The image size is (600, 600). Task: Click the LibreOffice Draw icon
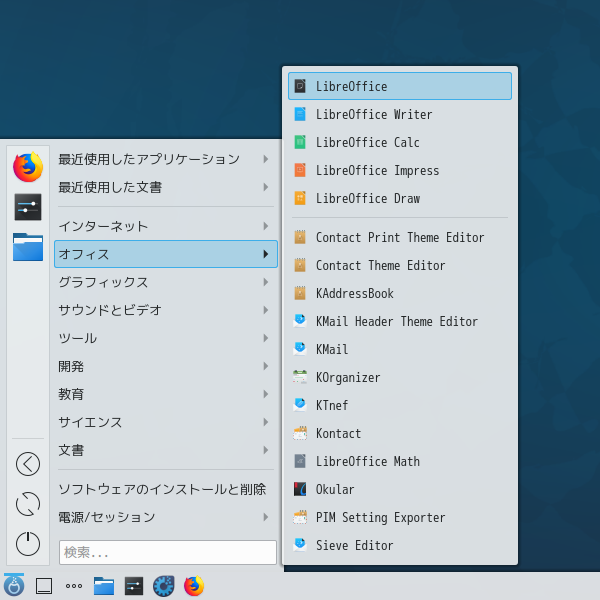tap(300, 198)
